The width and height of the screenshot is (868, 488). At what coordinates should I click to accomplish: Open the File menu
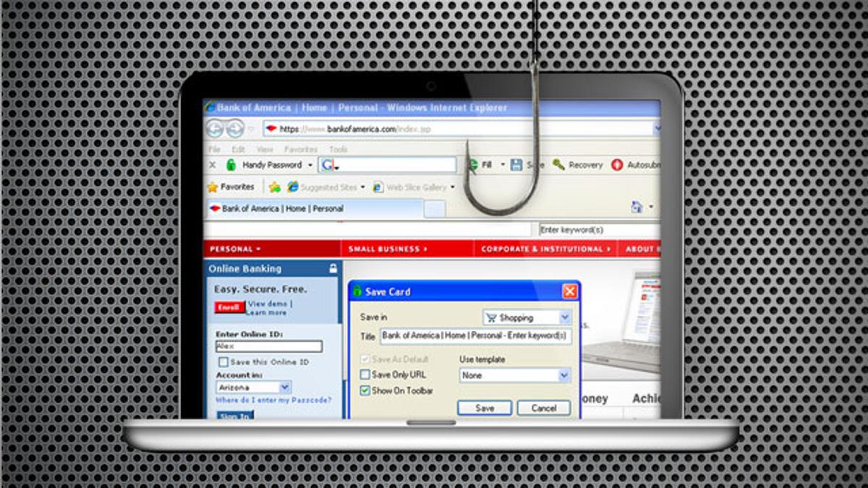(x=215, y=149)
